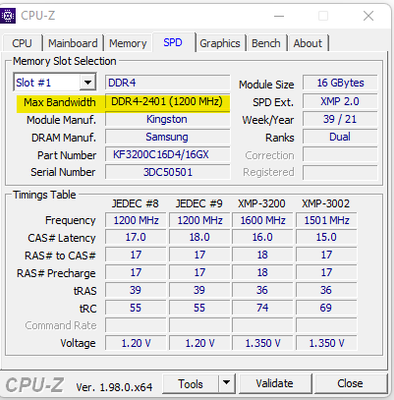Open the Slot #1 dropdown arrow
394x400 pixels.
[x=88, y=82]
